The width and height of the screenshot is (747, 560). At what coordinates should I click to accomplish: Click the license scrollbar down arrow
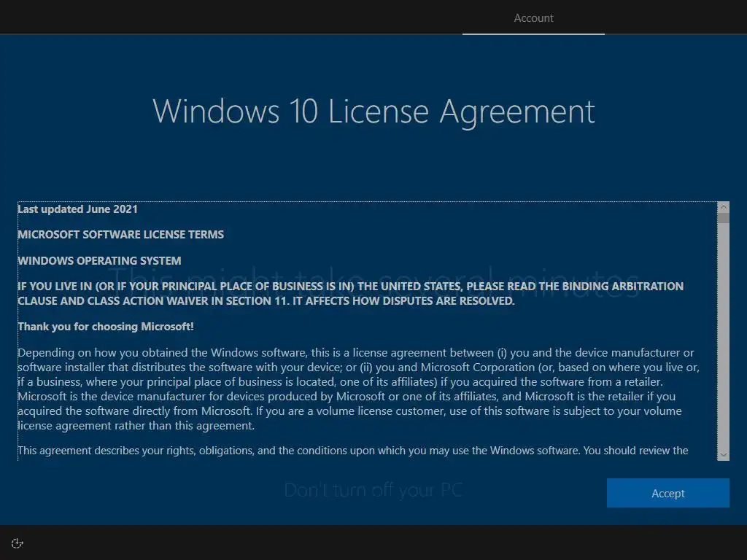coord(723,455)
